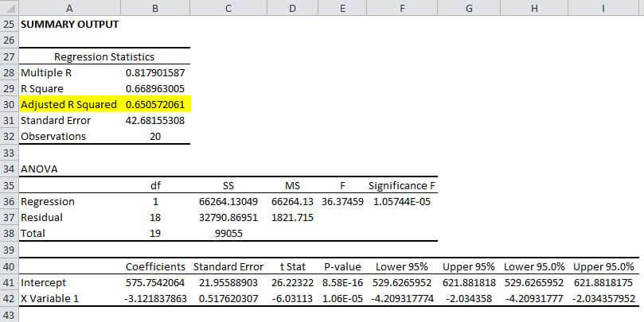This screenshot has height=322, width=644.
Task: Select the MS column heading
Action: (x=292, y=186)
